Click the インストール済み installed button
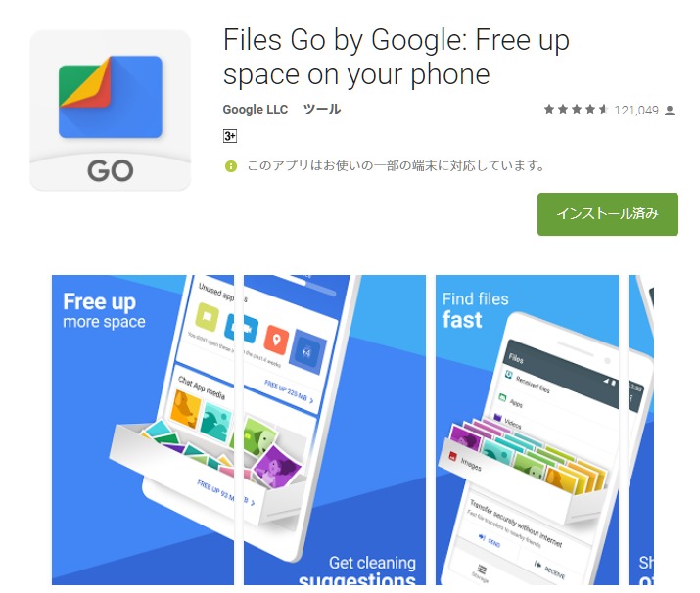Viewport: 700px width, 593px height. pos(608,214)
